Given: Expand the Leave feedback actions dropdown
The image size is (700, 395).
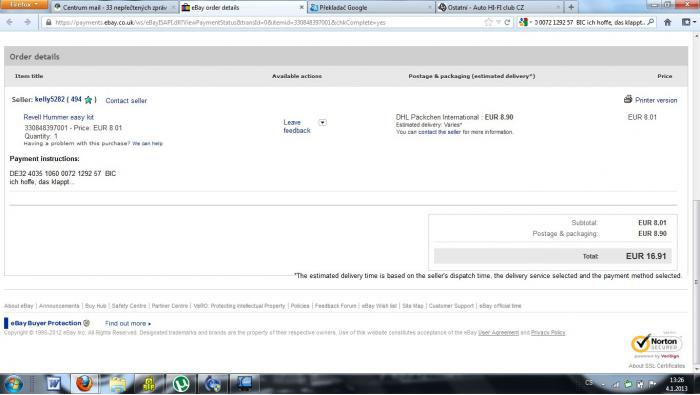Looking at the screenshot, I should 322,122.
